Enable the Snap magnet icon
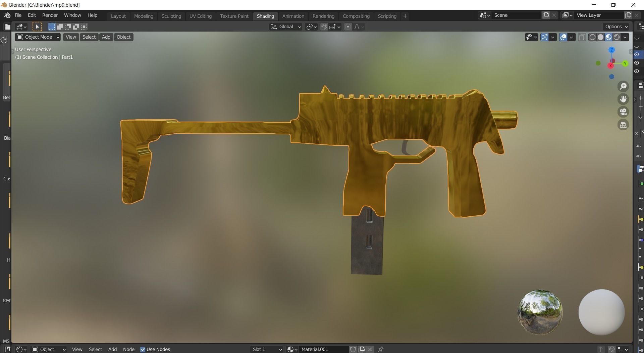Image resolution: width=644 pixels, height=353 pixels. (x=324, y=27)
